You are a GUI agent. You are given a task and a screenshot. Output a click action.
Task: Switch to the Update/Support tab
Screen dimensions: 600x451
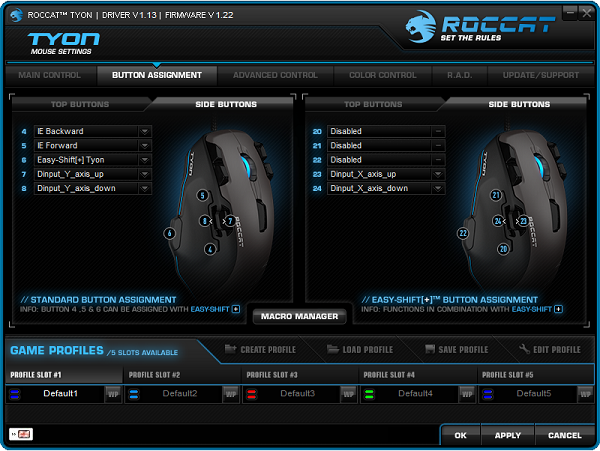(x=541, y=75)
